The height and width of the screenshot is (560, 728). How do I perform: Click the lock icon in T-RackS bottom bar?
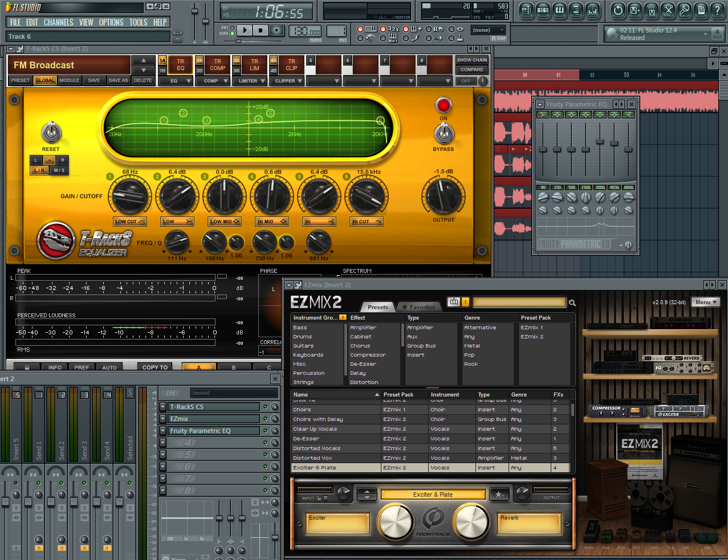tap(27, 367)
